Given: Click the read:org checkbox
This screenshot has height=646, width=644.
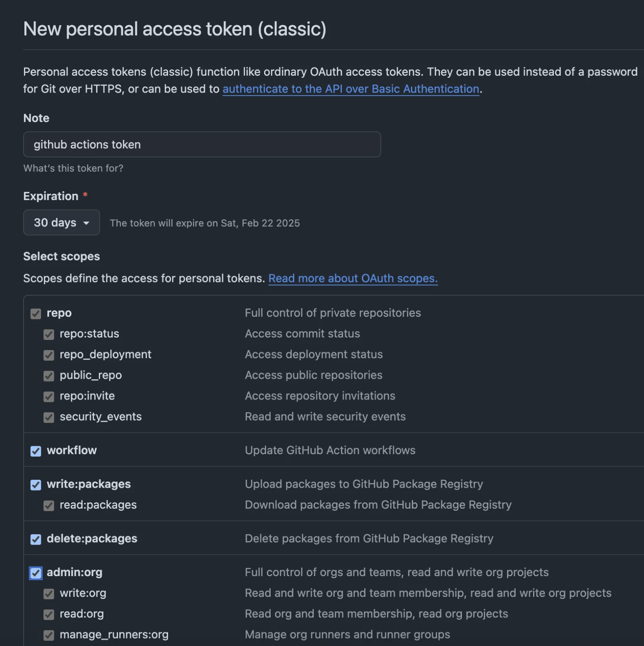Looking at the screenshot, I should coord(49,615).
